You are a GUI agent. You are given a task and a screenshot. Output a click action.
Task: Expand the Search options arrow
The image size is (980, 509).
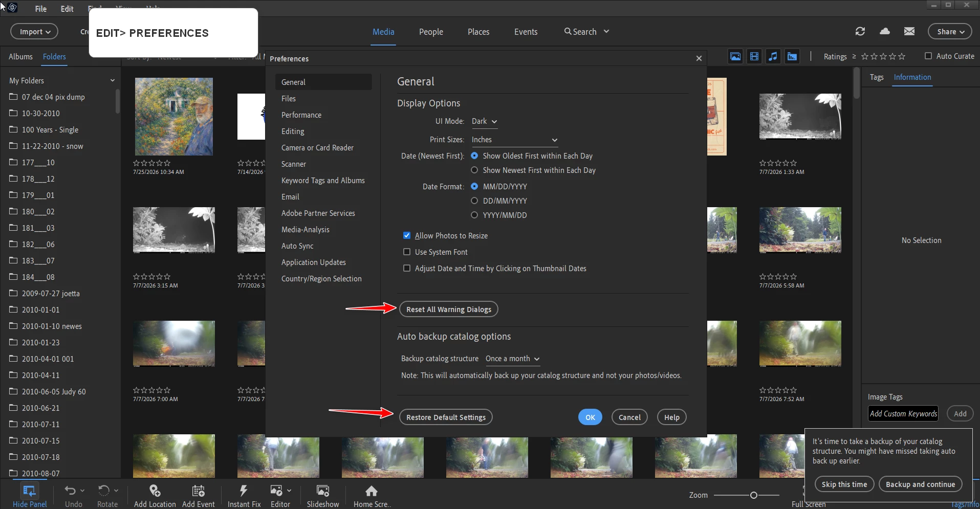[606, 31]
